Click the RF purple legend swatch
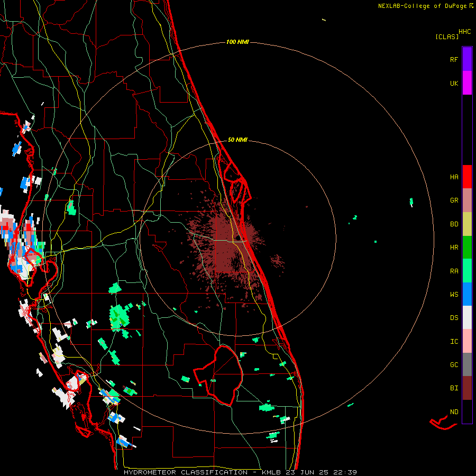 pyautogui.click(x=467, y=59)
